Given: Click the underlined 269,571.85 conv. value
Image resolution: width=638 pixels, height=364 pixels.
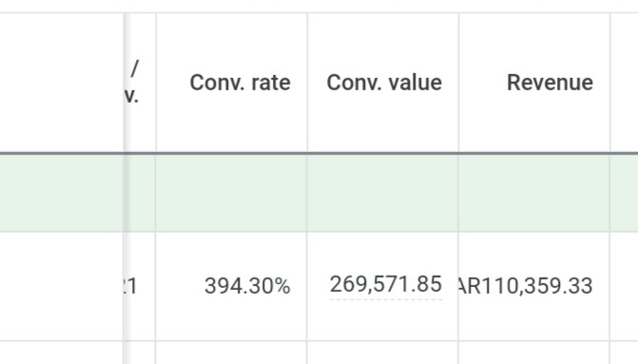Looking at the screenshot, I should point(386,284).
